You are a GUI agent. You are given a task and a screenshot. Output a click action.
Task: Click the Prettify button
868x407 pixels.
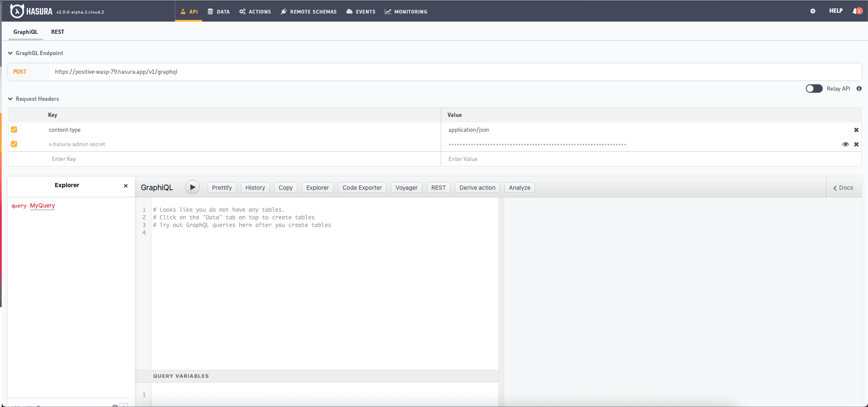click(x=222, y=188)
